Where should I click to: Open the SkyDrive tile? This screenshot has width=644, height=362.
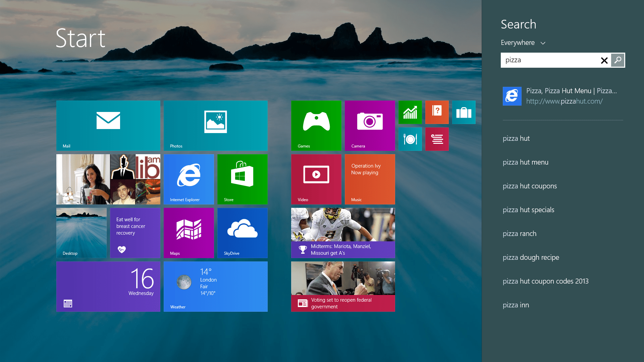[x=242, y=233]
